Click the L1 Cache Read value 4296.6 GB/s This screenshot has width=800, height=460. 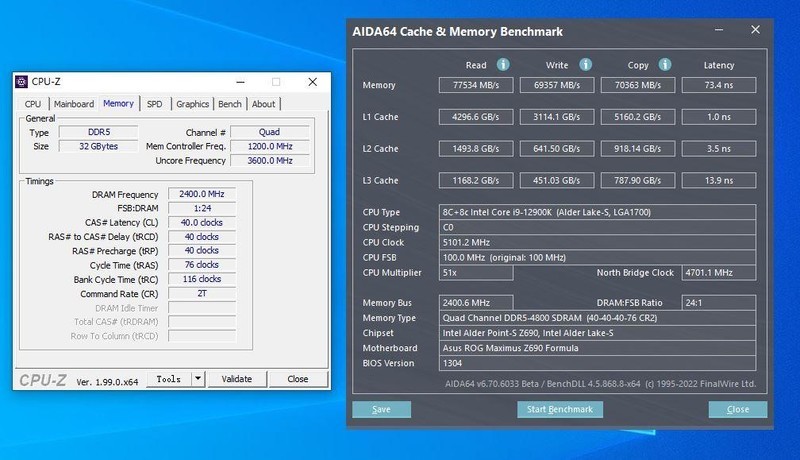[476, 117]
